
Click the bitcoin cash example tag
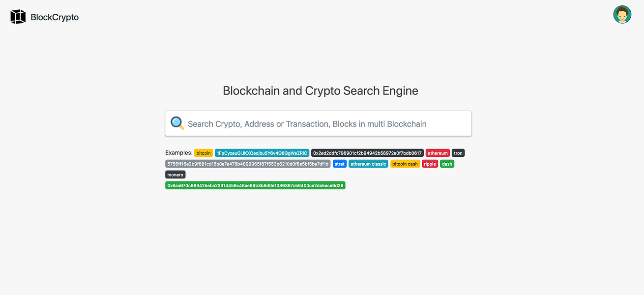[405, 164]
